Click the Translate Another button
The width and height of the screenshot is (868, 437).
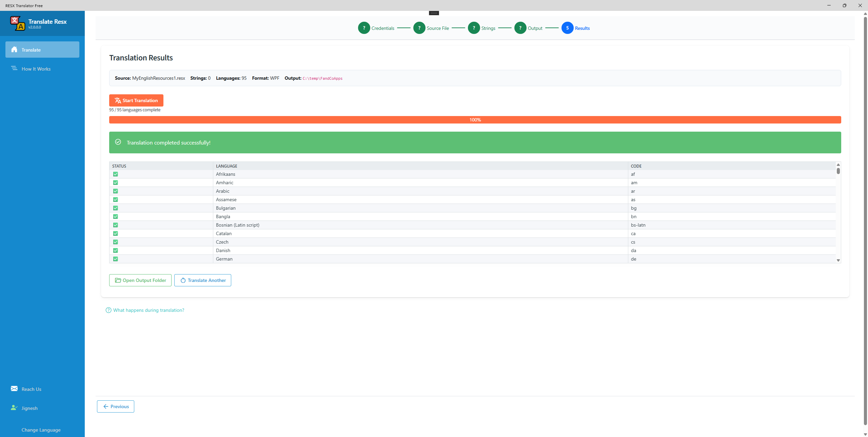click(x=203, y=280)
